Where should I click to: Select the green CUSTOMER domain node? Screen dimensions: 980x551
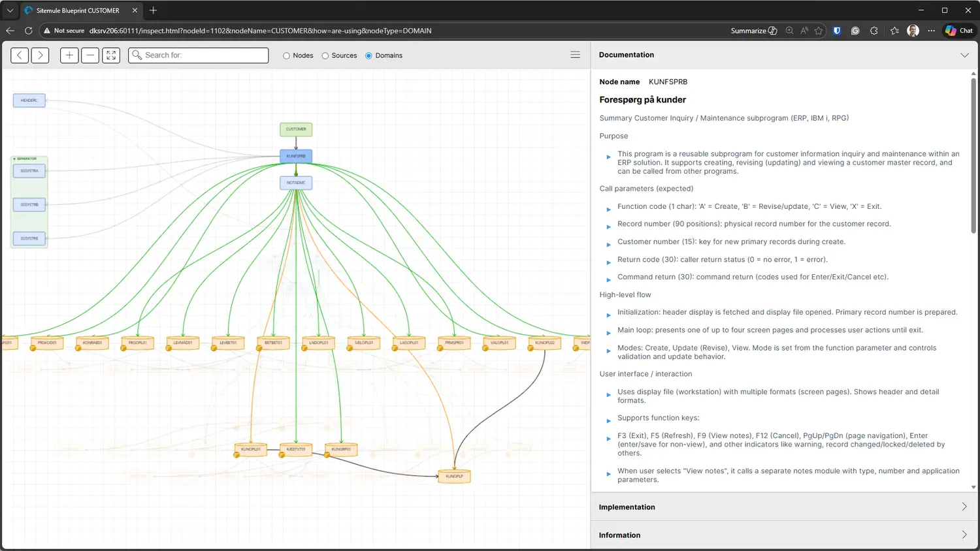pos(296,129)
